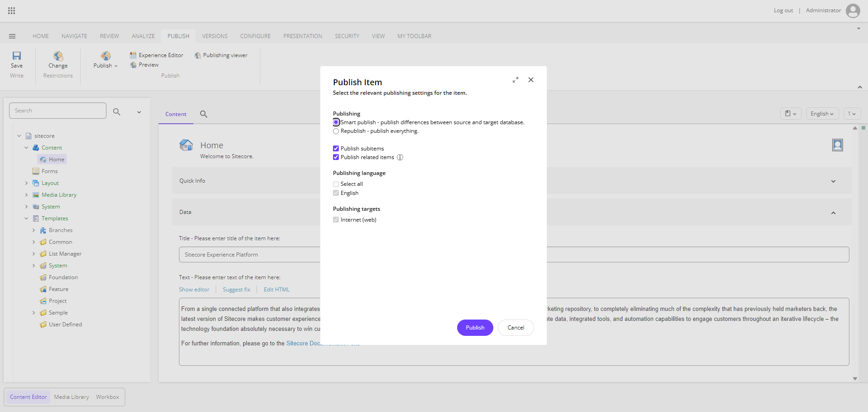Click the search icon beside Content tab
868x412 pixels.
point(204,114)
